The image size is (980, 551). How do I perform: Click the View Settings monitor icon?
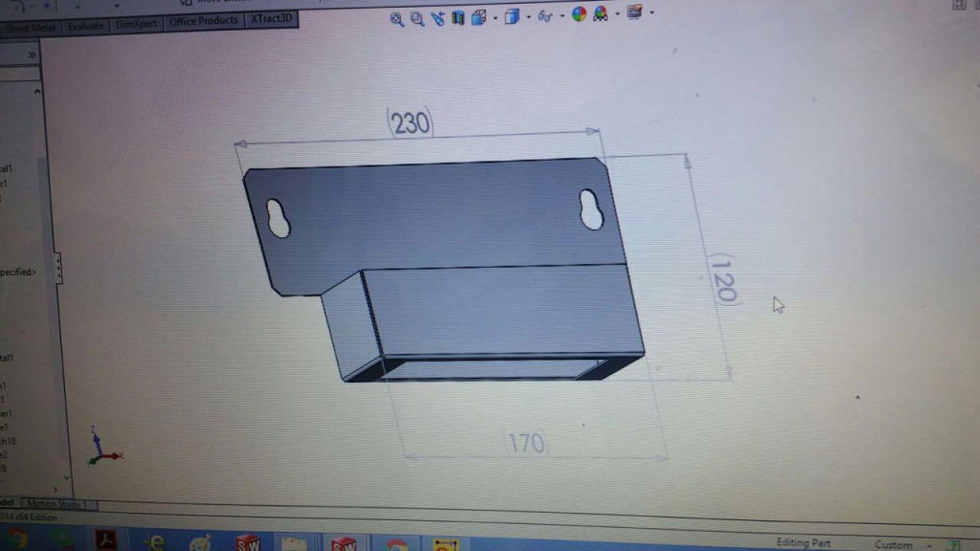pyautogui.click(x=634, y=13)
